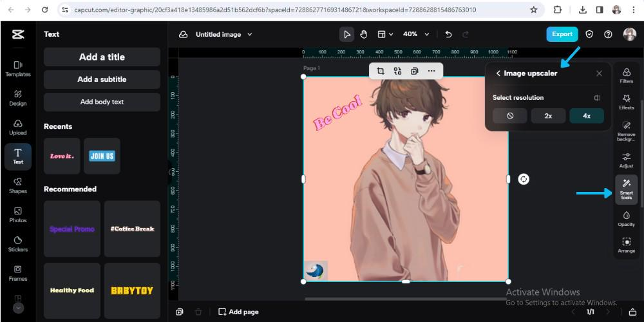Open the Opacity control
This screenshot has width=644, height=322.
coord(627,219)
